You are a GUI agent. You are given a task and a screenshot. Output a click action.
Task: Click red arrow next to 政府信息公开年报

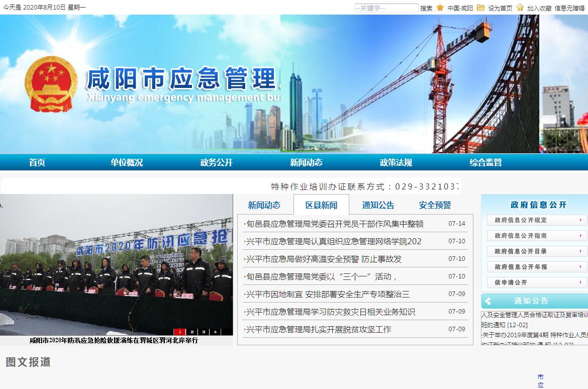tap(580, 267)
